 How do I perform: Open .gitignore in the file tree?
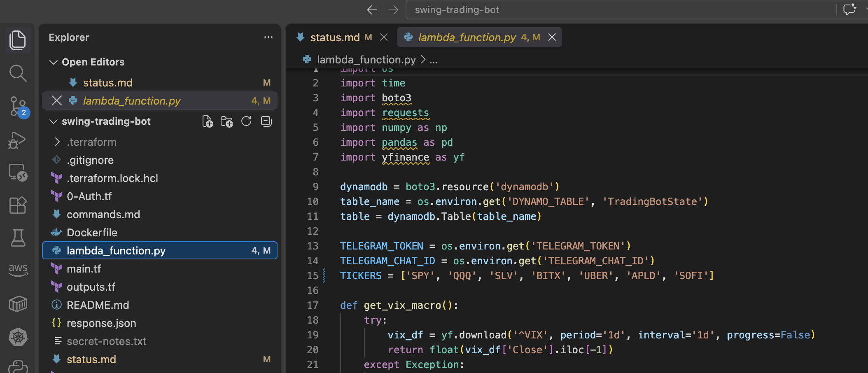(x=160, y=160)
